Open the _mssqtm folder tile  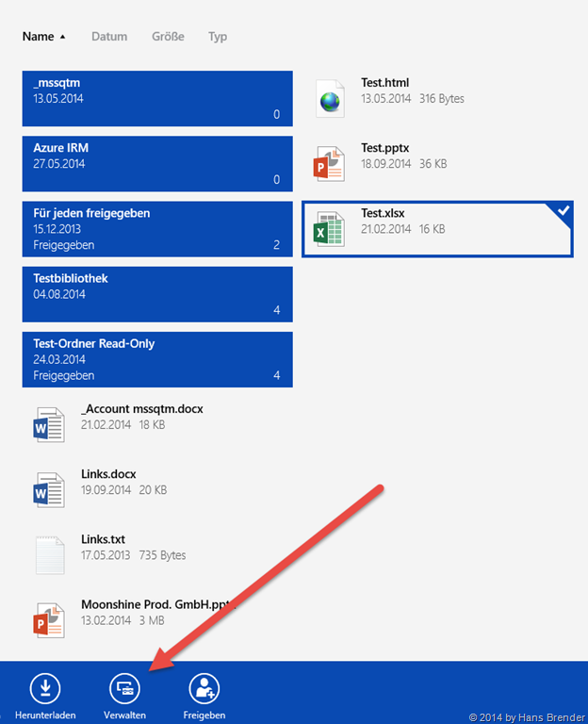(x=156, y=99)
